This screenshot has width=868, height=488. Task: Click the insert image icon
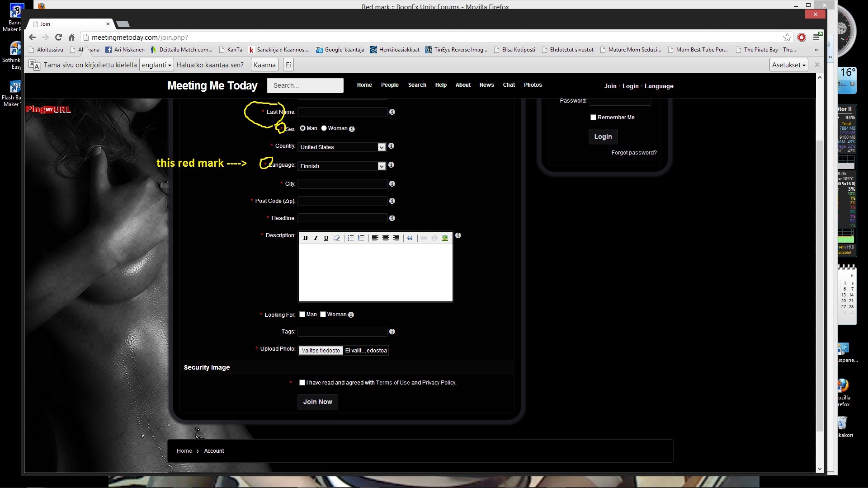pyautogui.click(x=445, y=238)
